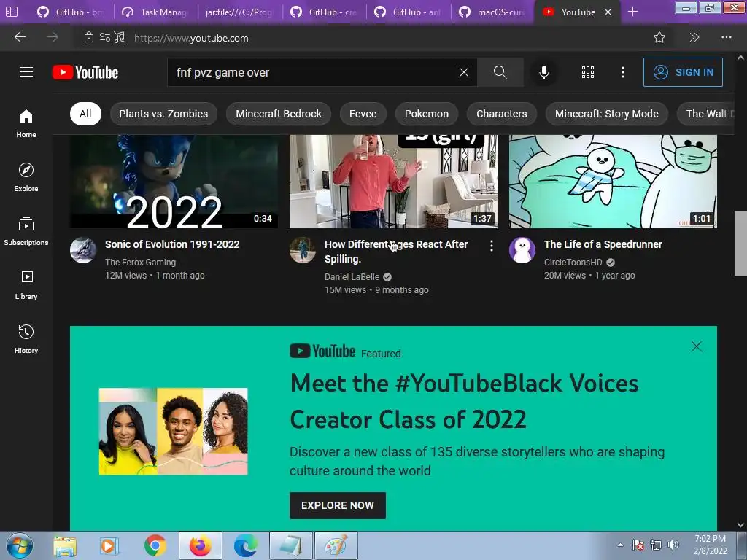
Task: Play the Speedrunner cartoon thumbnail
Action: (613, 182)
